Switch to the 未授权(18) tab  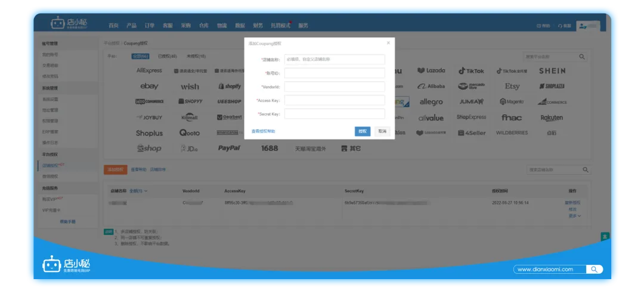click(x=196, y=56)
